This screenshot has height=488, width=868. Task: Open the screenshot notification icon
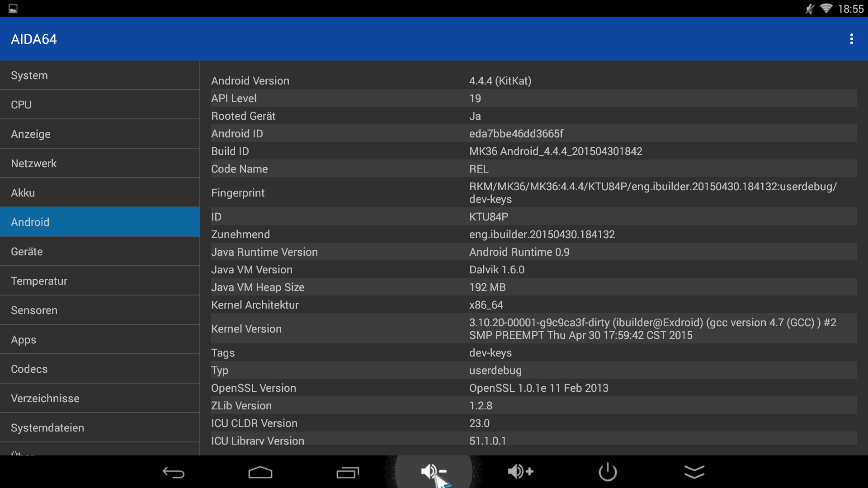pos(13,9)
